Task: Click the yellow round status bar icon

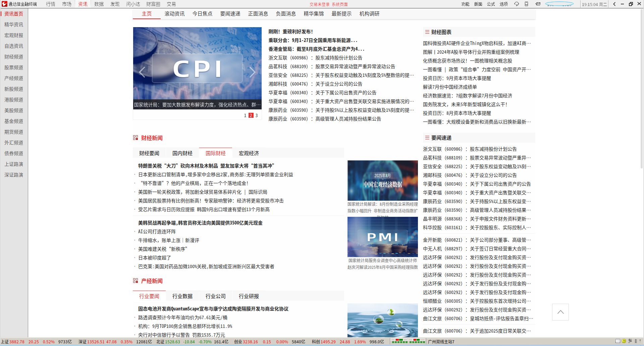Action: pyautogui.click(x=624, y=341)
